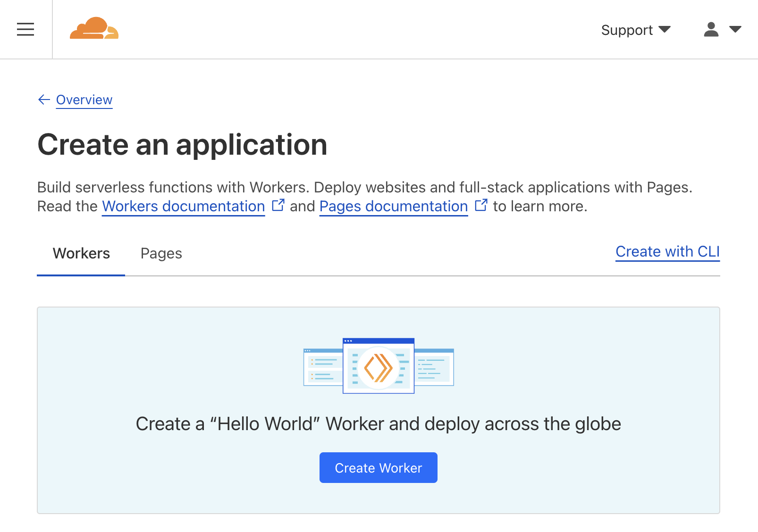The height and width of the screenshot is (532, 758).
Task: Click the Create an application heading
Action: pyautogui.click(x=182, y=145)
